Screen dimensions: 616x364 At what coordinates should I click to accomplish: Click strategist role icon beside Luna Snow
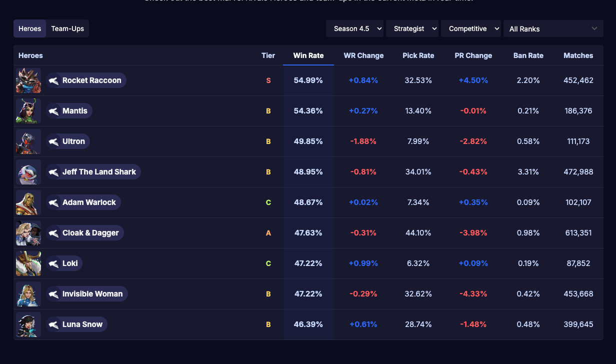coord(53,324)
